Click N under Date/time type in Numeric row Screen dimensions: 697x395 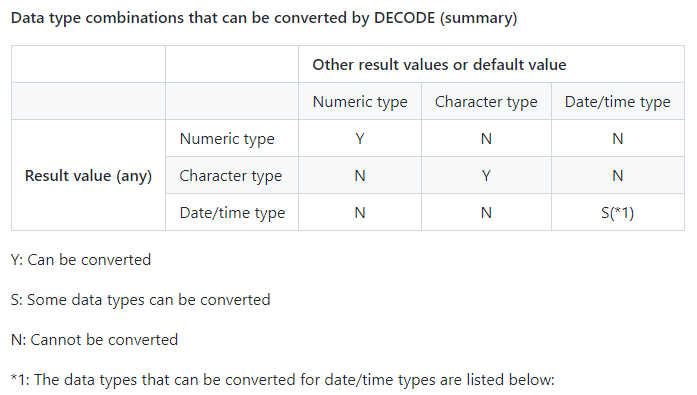pyautogui.click(x=617, y=139)
